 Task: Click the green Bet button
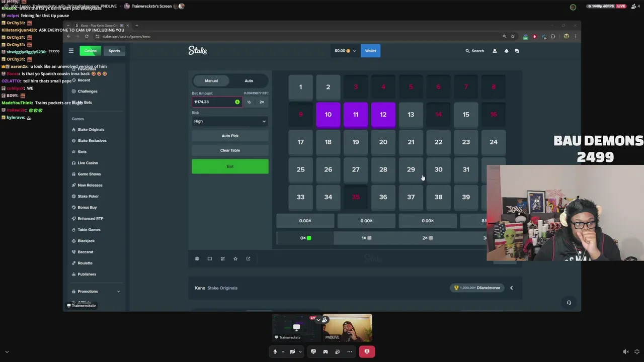click(x=230, y=166)
